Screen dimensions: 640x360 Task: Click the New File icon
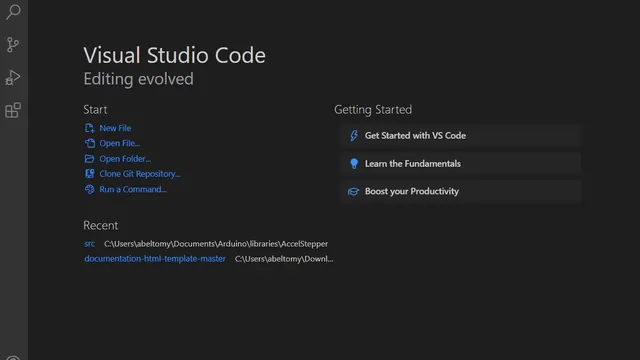tap(89, 128)
